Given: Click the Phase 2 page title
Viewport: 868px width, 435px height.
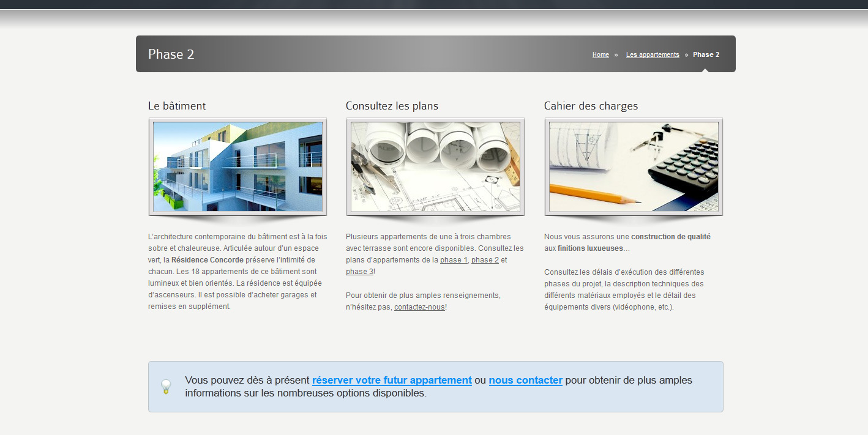Looking at the screenshot, I should [x=171, y=54].
